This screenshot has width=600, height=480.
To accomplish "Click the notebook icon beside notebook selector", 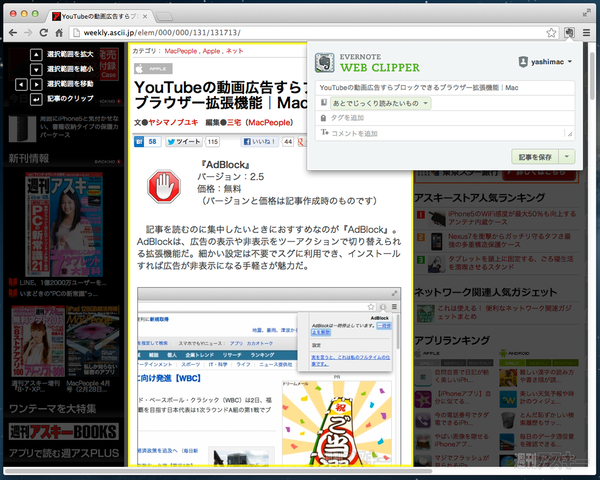I will point(324,103).
